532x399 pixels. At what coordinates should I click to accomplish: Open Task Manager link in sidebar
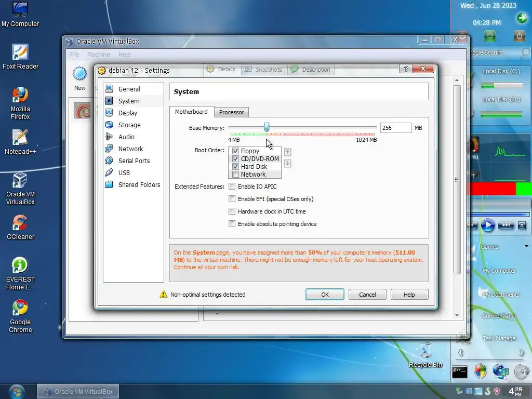[499, 338]
